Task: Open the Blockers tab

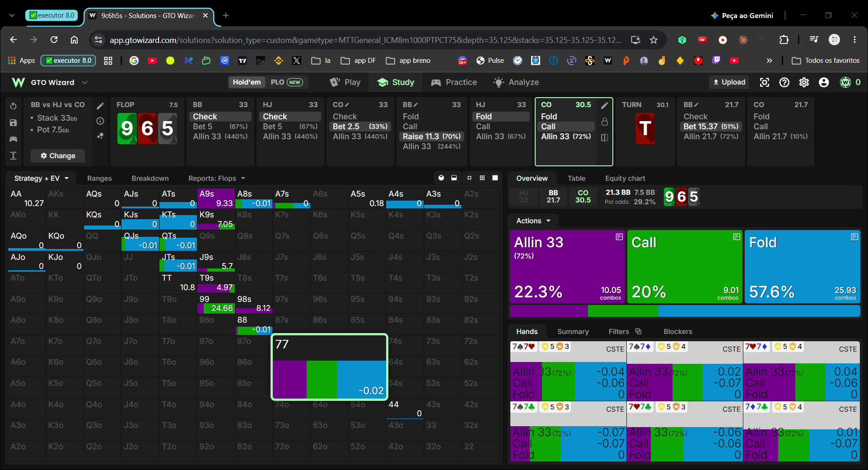Action: point(677,332)
